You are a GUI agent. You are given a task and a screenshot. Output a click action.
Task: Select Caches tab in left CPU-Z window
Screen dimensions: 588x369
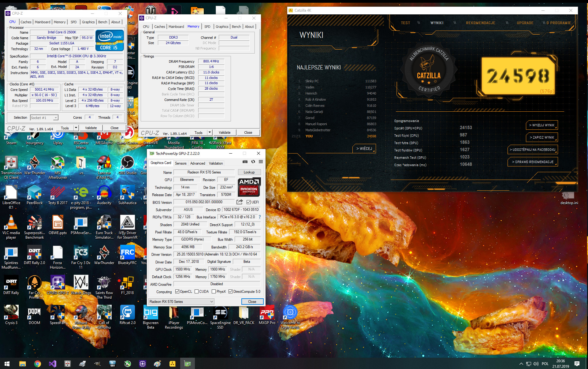coord(26,22)
